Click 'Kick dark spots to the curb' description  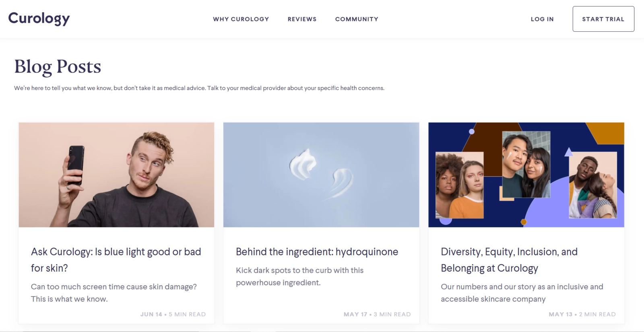(x=299, y=276)
